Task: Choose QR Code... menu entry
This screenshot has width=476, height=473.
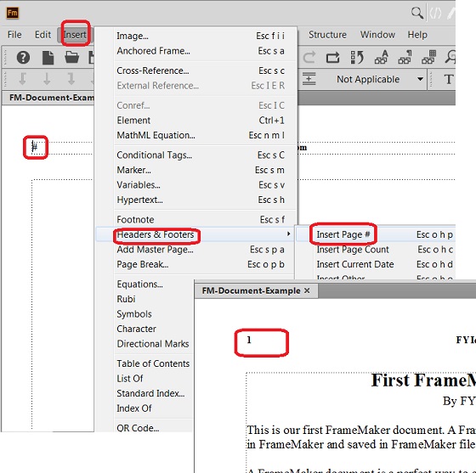Action: point(138,428)
